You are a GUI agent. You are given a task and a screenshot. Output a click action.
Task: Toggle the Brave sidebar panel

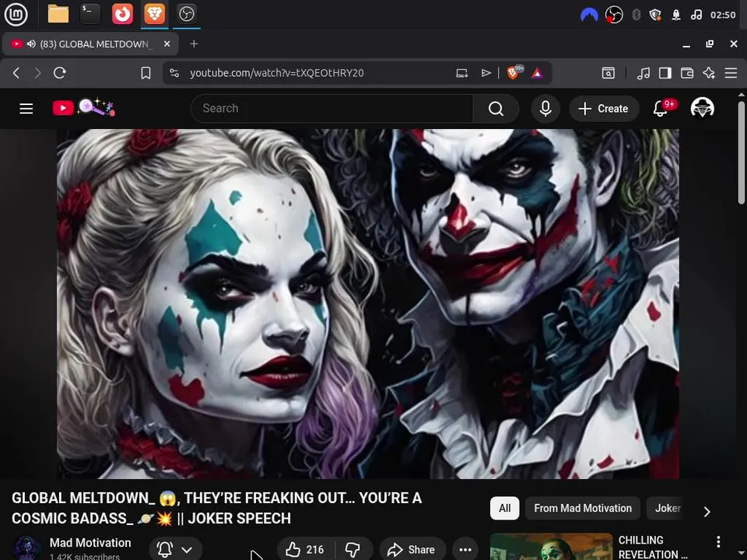point(665,73)
